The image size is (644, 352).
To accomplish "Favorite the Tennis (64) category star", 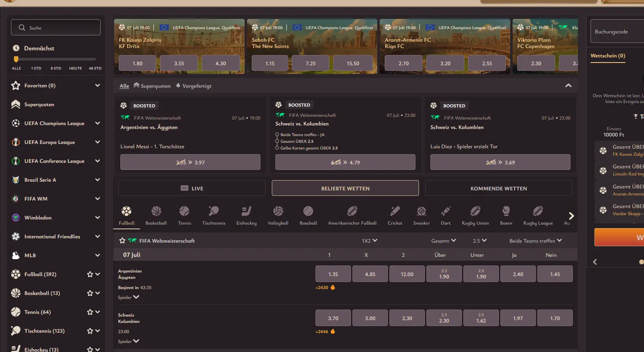I will 90,312.
